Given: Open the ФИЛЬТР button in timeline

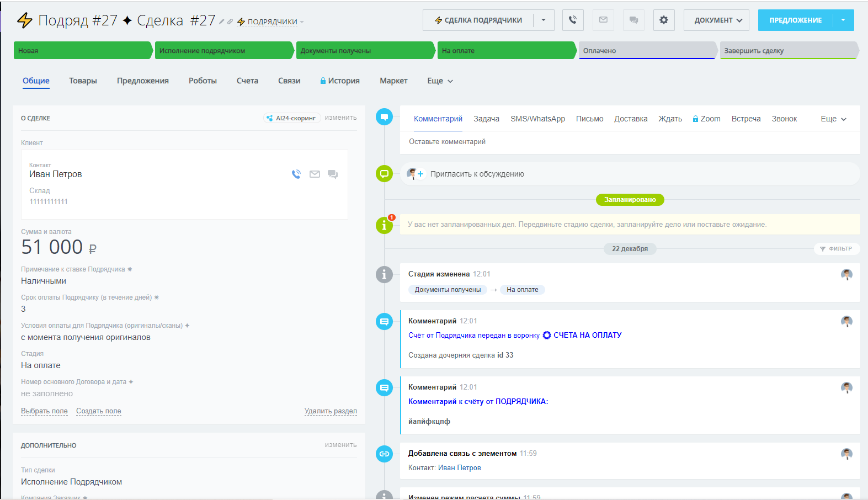Looking at the screenshot, I should [x=836, y=249].
